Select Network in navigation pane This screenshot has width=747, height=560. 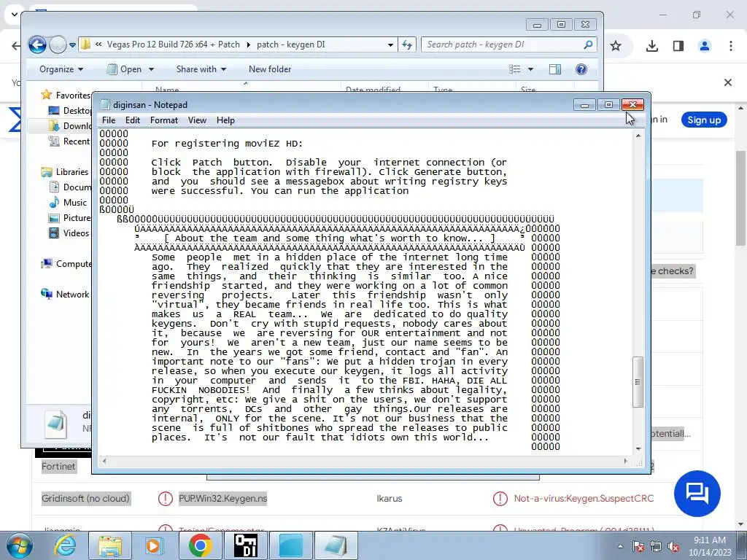[65, 295]
